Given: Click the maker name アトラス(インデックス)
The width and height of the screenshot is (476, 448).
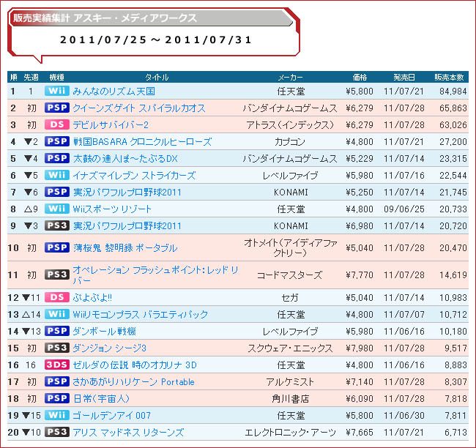Looking at the screenshot, I should pyautogui.click(x=290, y=124).
